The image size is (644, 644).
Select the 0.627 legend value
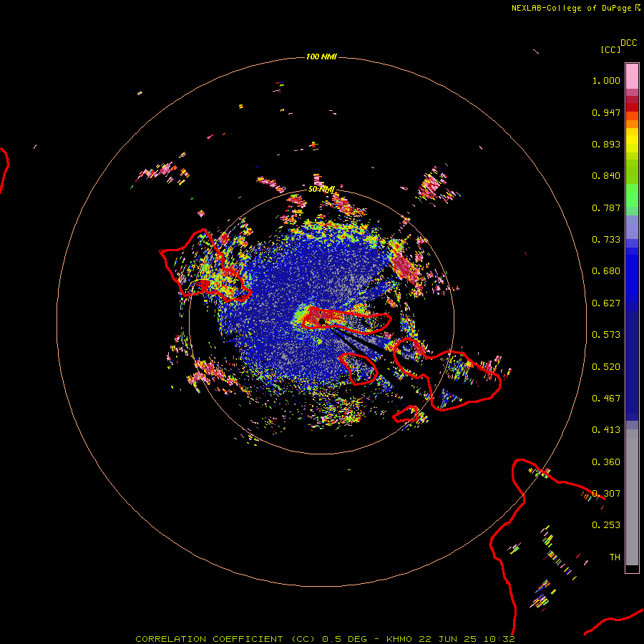606,303
